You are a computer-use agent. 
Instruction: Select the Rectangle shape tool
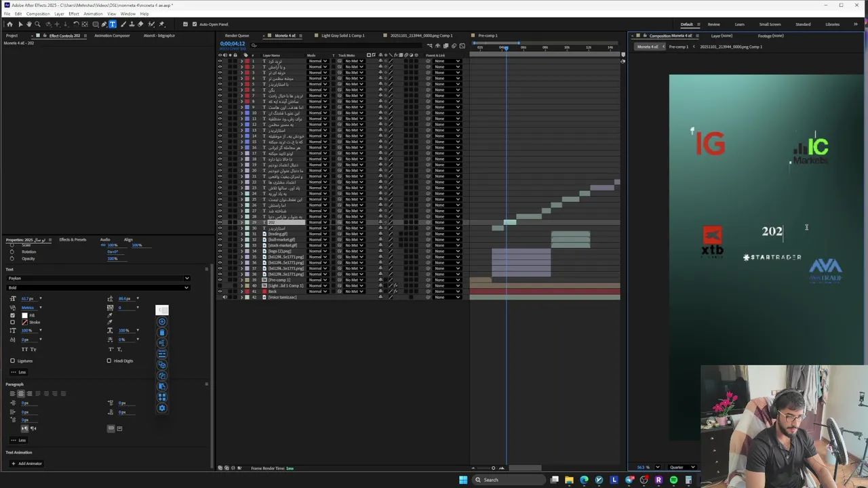(96, 24)
